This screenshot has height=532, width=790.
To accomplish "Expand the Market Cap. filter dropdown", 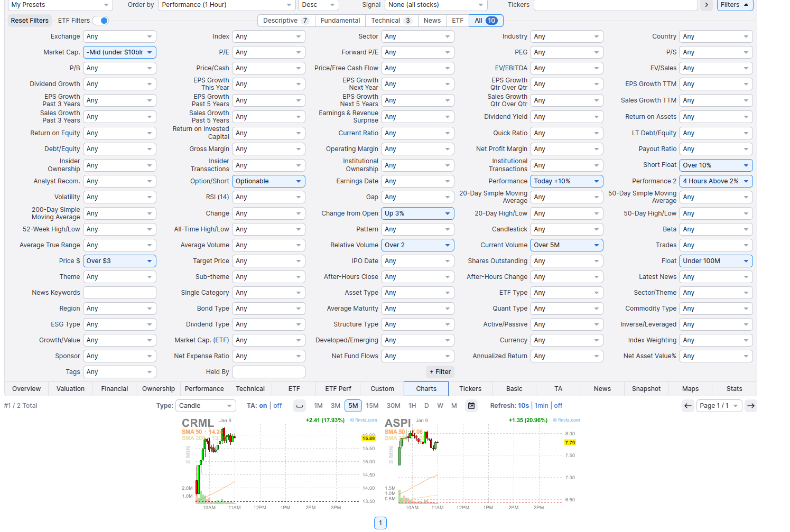I will pos(119,52).
